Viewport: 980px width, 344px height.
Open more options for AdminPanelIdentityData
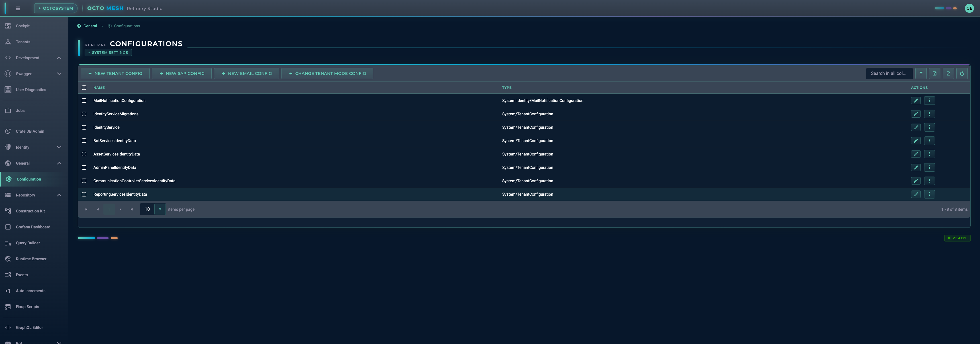pos(929,167)
